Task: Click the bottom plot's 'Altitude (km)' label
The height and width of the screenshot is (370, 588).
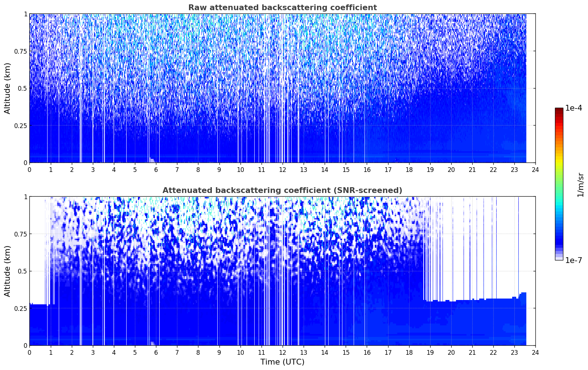Action: (x=8, y=271)
